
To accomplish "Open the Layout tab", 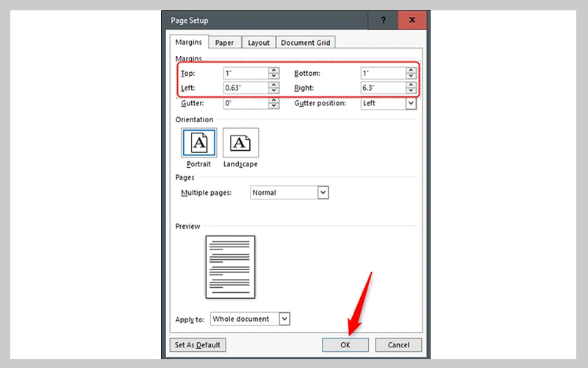I will [259, 43].
